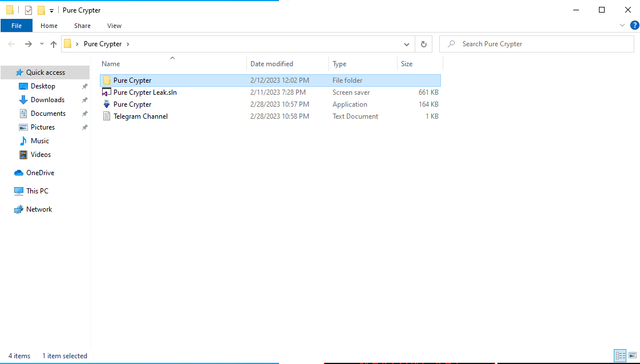Open Music in navigation pane

click(x=40, y=141)
